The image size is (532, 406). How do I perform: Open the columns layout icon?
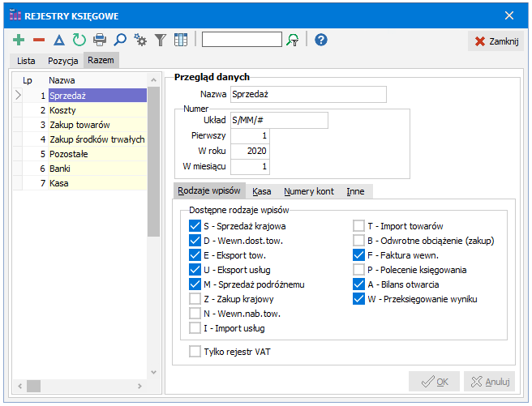tap(181, 40)
